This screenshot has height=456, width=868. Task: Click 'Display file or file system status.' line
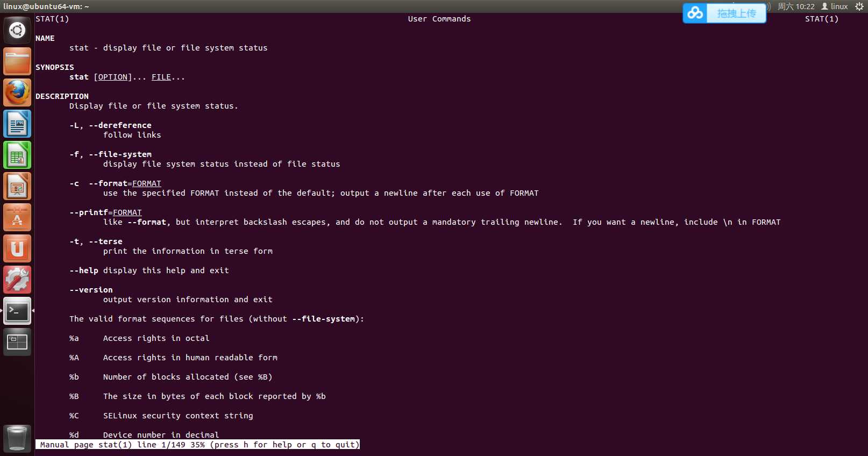[154, 106]
